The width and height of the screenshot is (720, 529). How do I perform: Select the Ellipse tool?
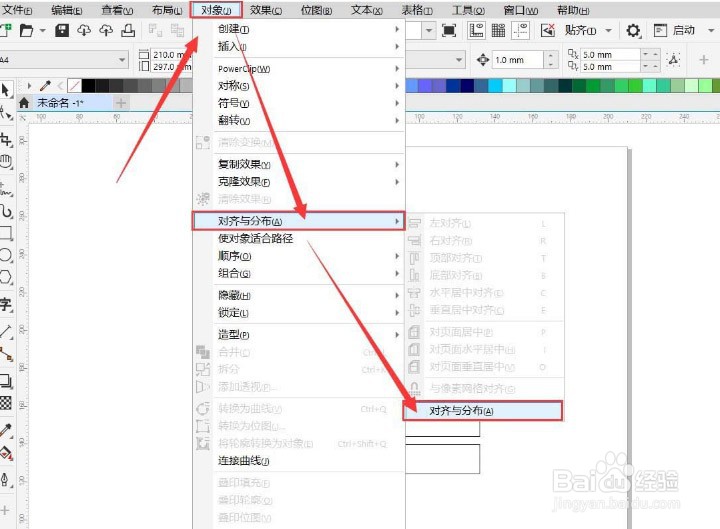tap(6, 255)
